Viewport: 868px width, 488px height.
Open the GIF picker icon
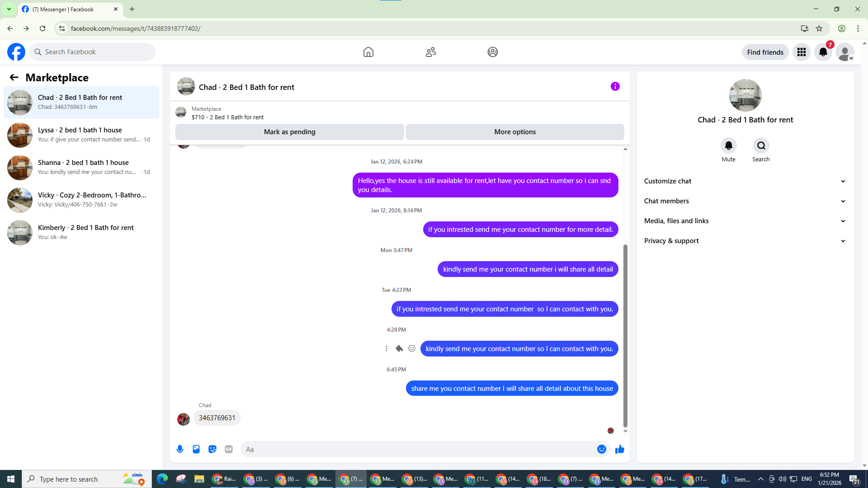[229, 449]
